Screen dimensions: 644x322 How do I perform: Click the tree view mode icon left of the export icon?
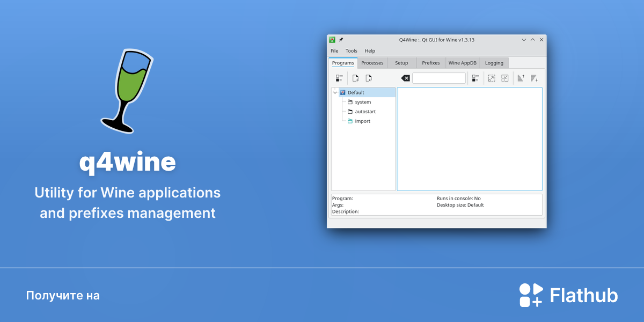[339, 78]
